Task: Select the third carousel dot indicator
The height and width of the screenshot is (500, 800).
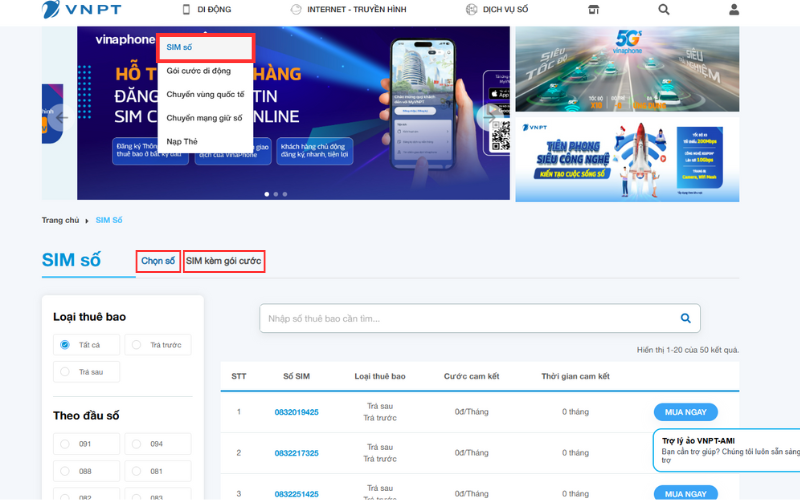Action: coord(285,194)
